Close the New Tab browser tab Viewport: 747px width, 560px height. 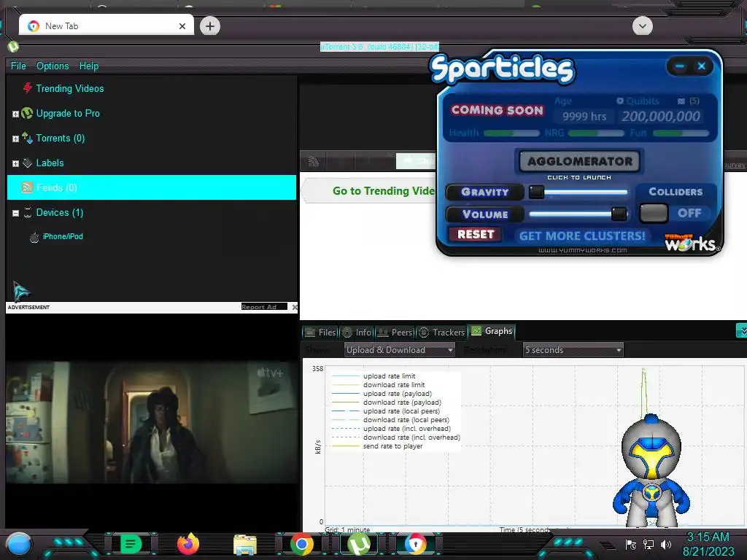click(x=182, y=26)
